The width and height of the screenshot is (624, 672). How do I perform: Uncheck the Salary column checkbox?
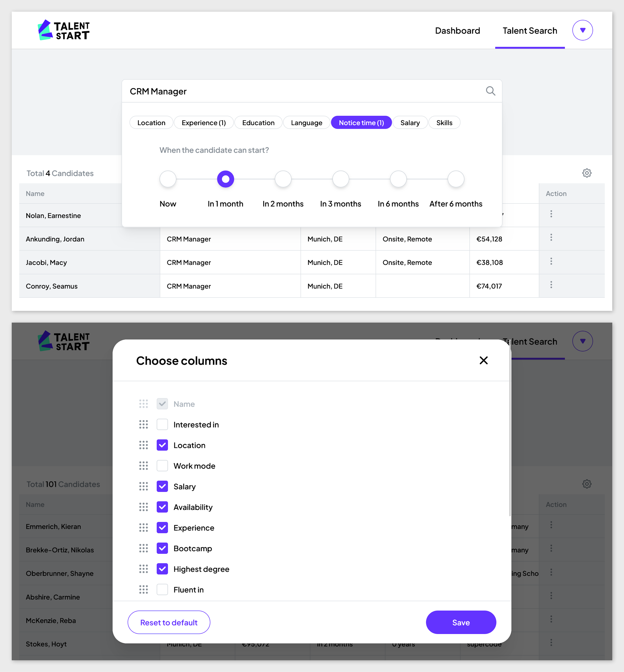162,486
